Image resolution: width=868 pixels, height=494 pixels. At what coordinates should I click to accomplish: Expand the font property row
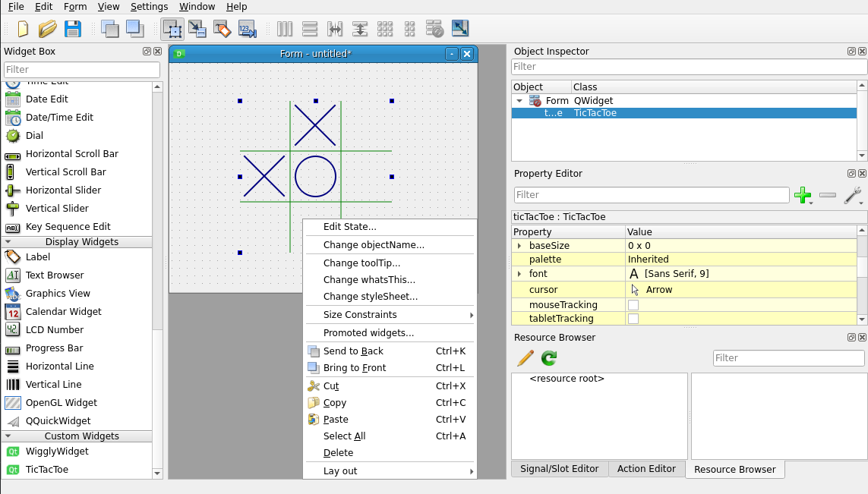click(519, 274)
